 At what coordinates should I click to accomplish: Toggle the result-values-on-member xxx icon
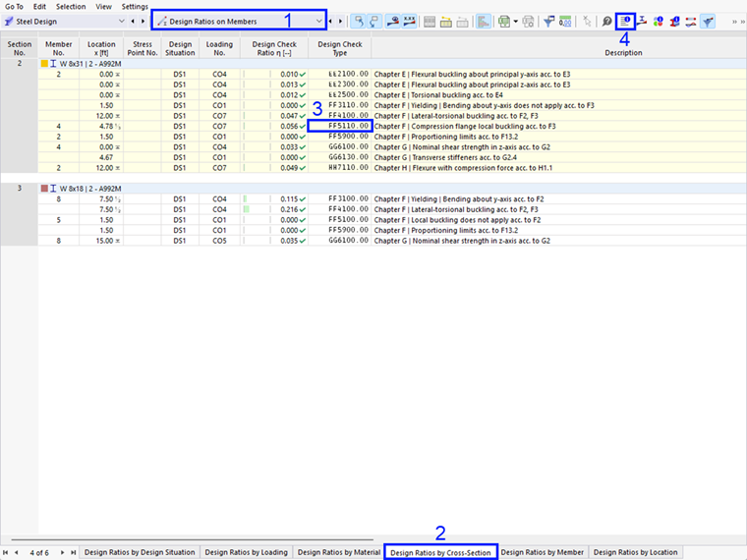click(x=409, y=22)
